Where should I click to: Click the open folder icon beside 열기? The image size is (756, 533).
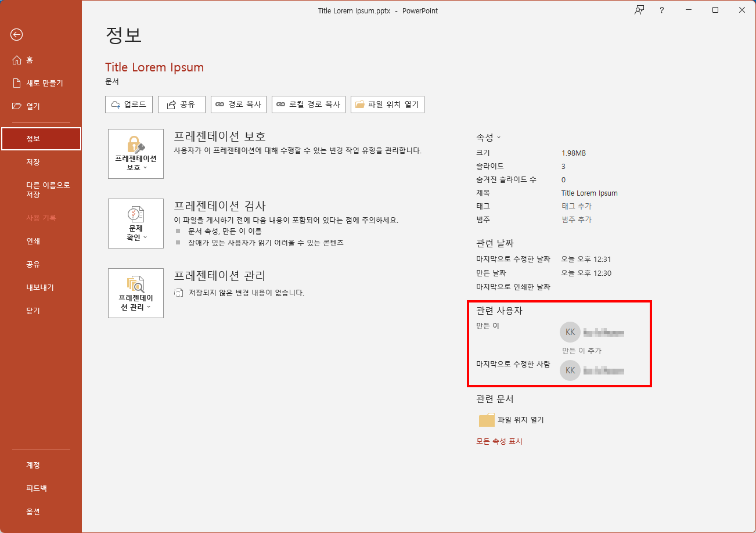(x=17, y=106)
